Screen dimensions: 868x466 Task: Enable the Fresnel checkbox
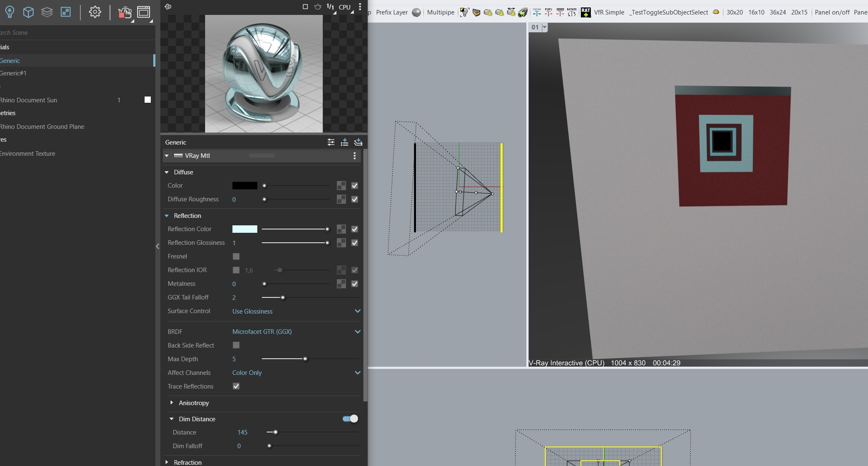[236, 256]
